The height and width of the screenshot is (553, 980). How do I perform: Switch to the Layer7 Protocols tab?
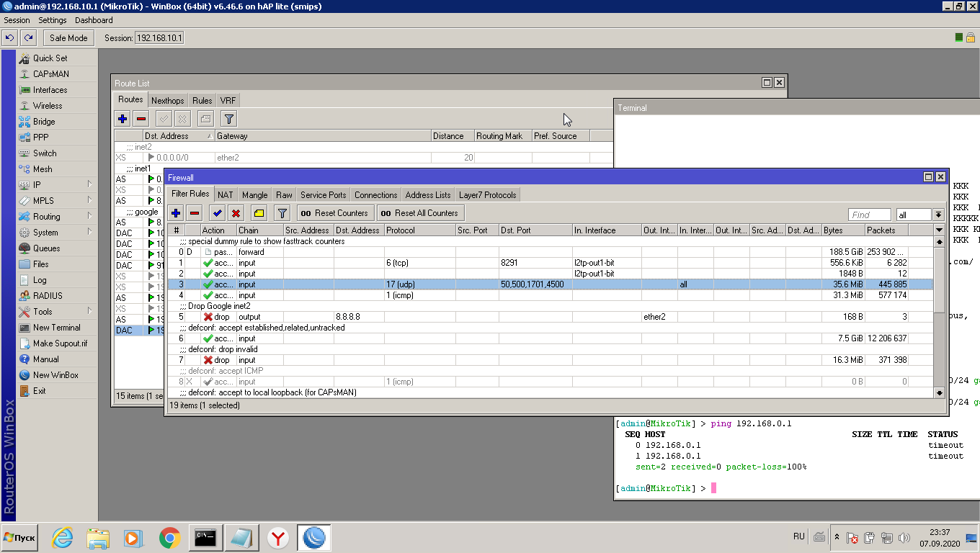488,195
